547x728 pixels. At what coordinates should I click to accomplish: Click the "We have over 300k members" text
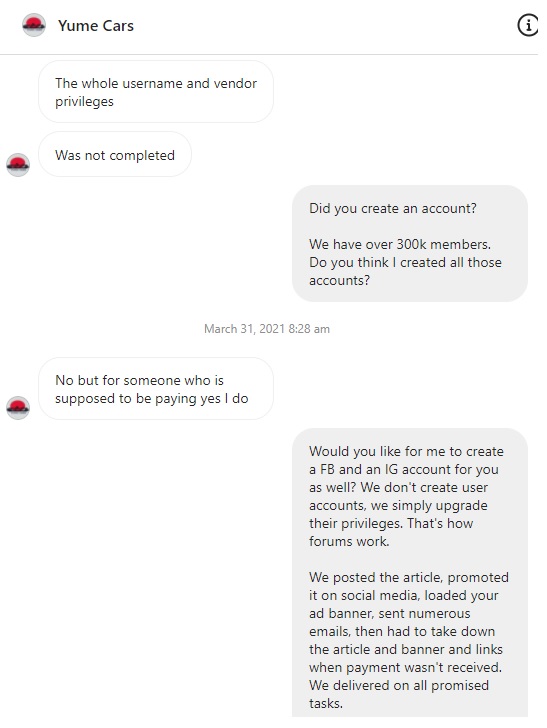pos(400,244)
